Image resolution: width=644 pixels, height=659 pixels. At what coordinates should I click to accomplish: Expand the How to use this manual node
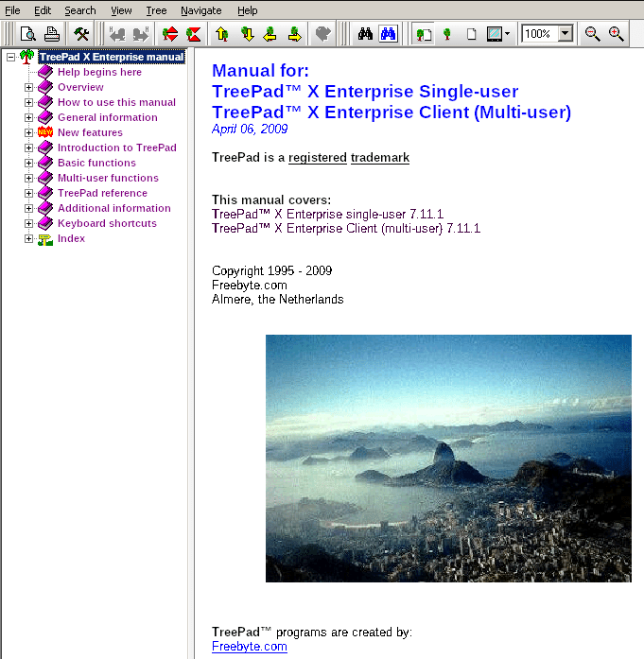pos(28,102)
